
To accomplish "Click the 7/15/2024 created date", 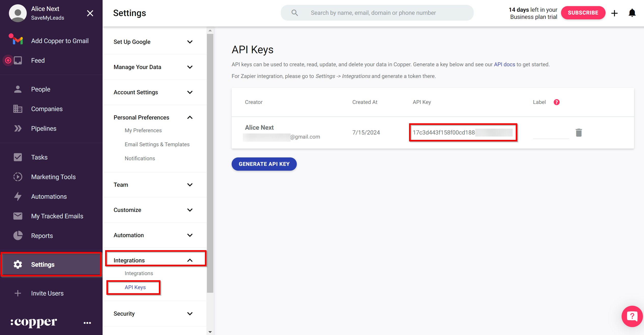I will [366, 132].
